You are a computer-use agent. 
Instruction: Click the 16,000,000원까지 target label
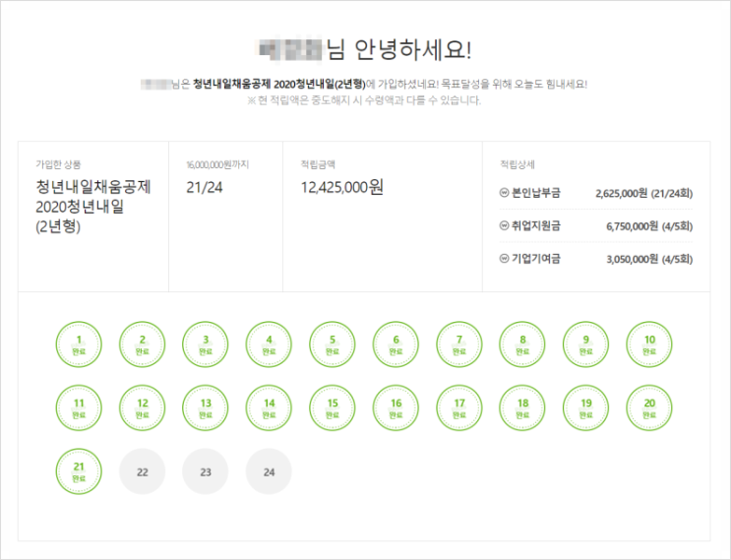217,164
